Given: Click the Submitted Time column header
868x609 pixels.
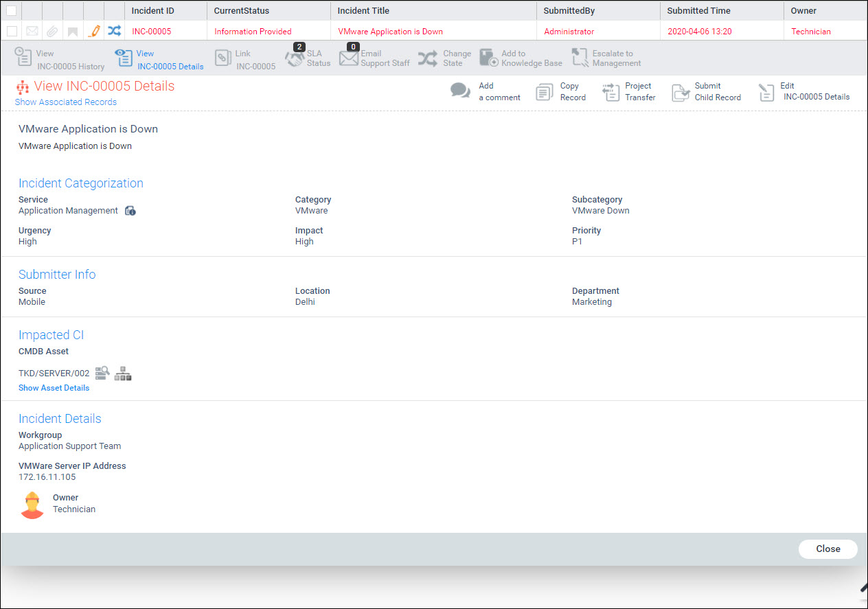Looking at the screenshot, I should (698, 11).
